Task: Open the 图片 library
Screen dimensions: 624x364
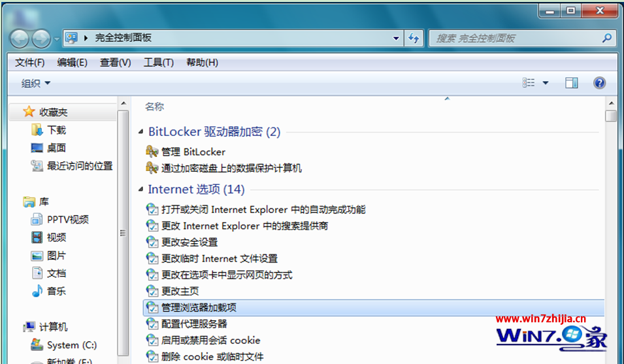Action: point(56,256)
